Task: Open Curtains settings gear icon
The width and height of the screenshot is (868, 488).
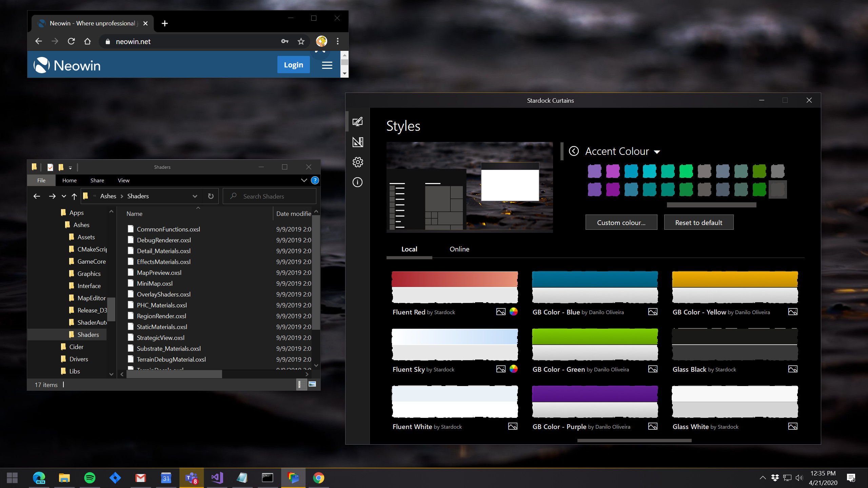Action: coord(357,162)
